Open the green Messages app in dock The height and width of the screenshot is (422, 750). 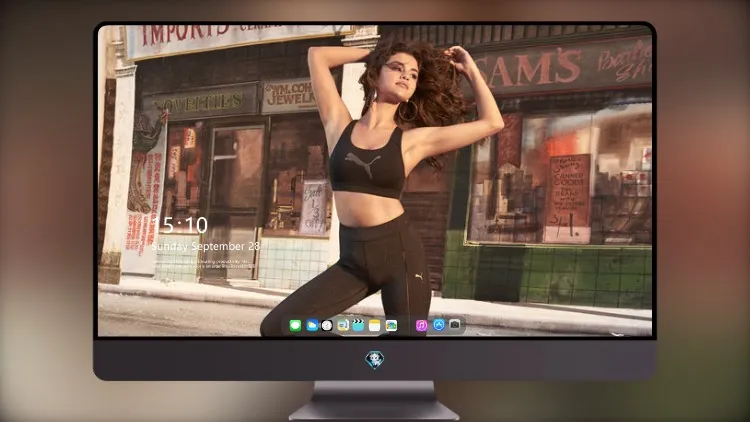[x=295, y=326]
